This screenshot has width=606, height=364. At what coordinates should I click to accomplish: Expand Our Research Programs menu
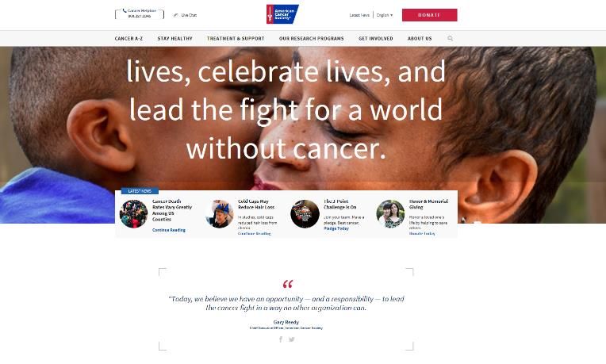[312, 39]
